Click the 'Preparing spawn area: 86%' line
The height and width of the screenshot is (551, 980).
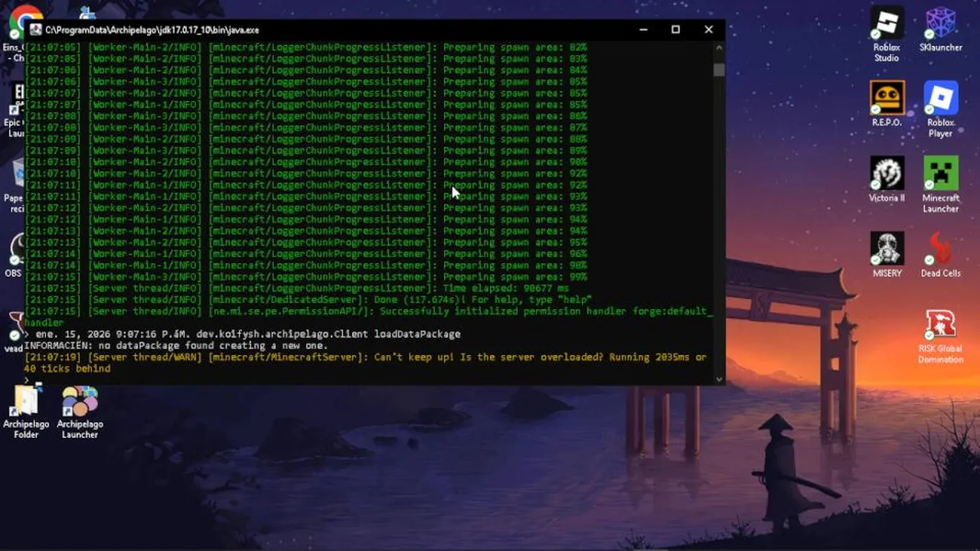coord(306,116)
